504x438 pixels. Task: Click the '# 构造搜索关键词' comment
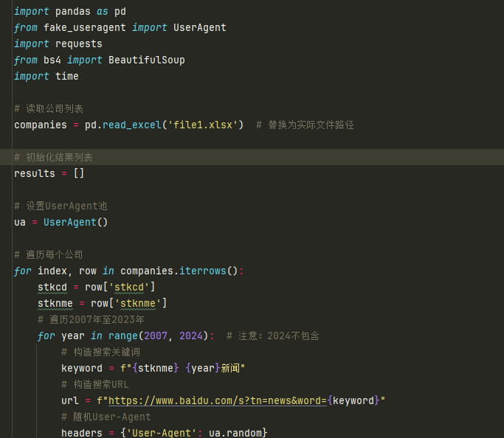pyautogui.click(x=101, y=352)
